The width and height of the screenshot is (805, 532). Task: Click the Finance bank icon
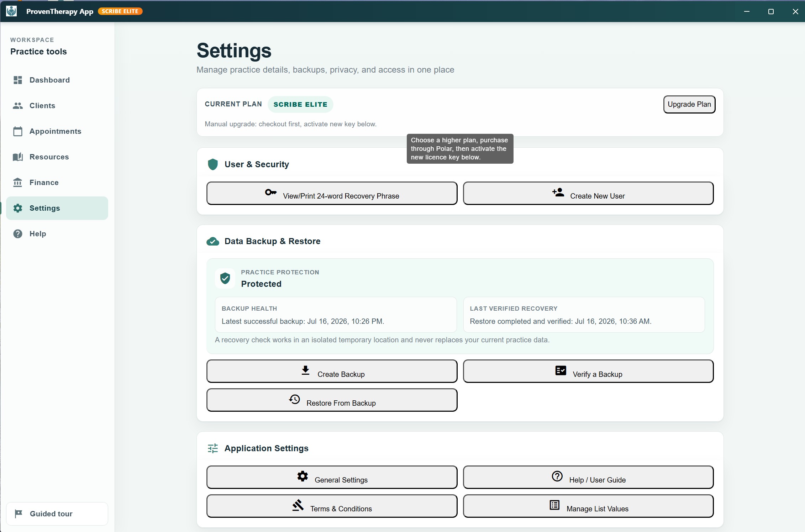click(18, 183)
